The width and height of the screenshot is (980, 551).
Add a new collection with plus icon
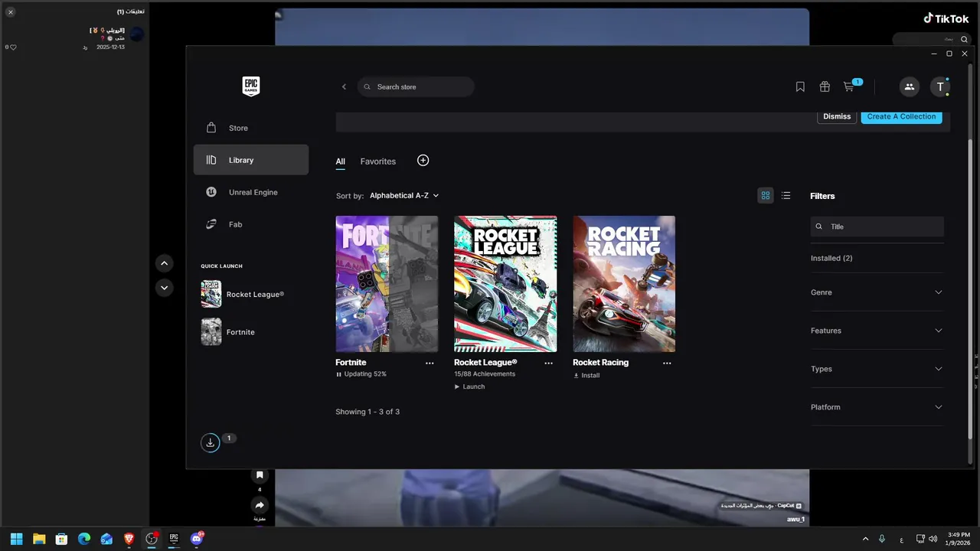point(423,160)
